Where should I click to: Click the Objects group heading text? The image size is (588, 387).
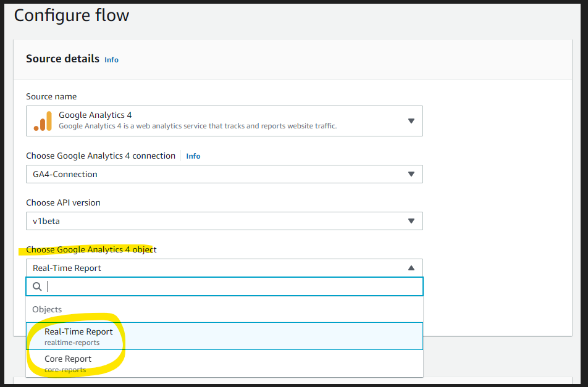point(47,309)
